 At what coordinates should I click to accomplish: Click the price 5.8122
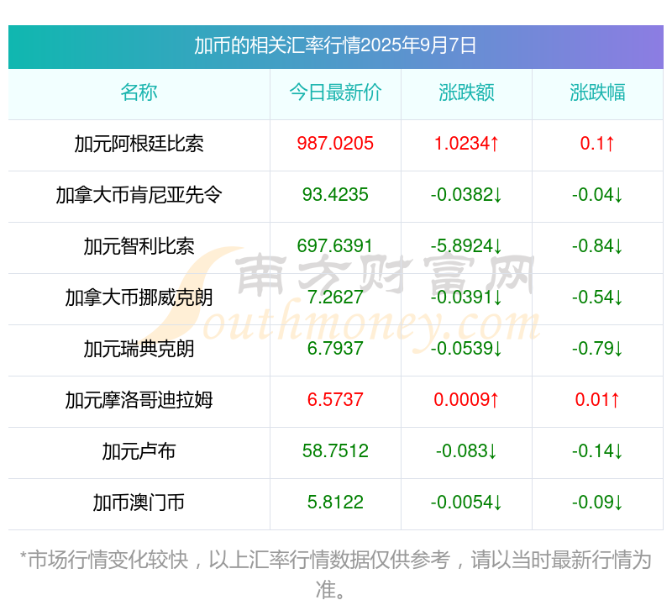[335, 503]
